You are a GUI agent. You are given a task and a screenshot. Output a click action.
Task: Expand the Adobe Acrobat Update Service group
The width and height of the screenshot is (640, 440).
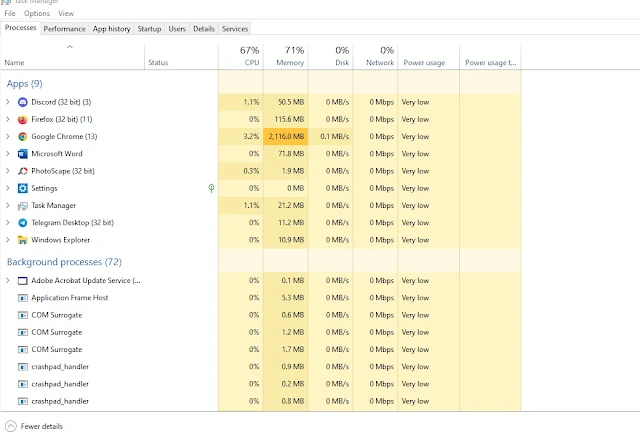(x=8, y=280)
